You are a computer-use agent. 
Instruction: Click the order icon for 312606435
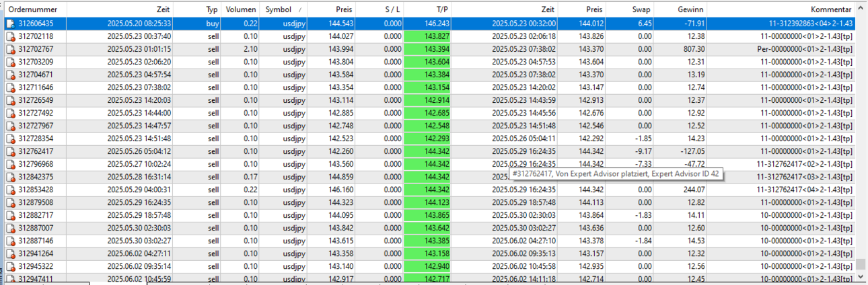pos(10,24)
